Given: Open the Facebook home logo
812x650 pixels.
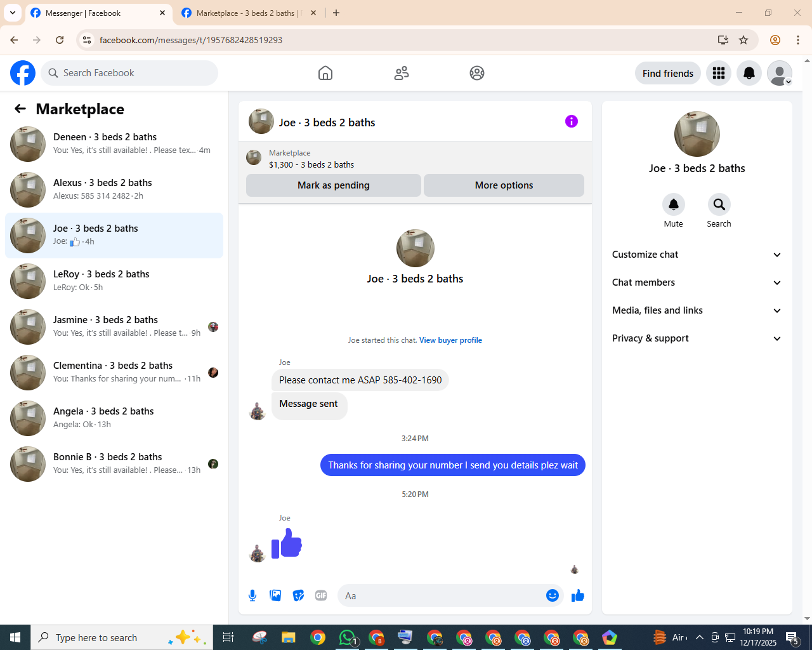Looking at the screenshot, I should pos(23,73).
